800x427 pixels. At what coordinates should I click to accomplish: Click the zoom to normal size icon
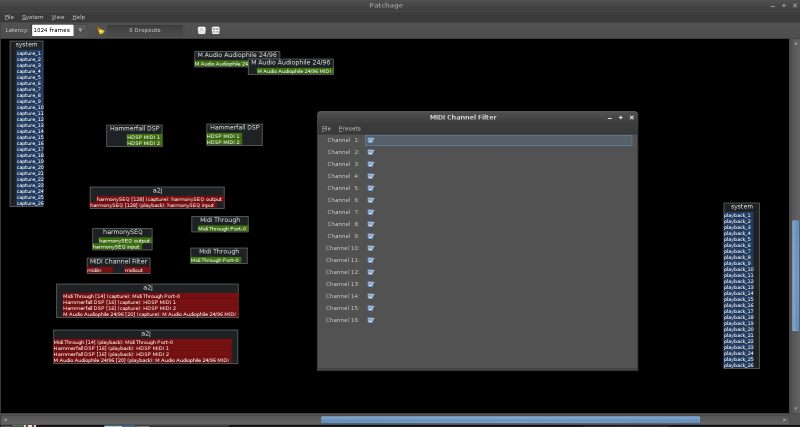[x=202, y=30]
